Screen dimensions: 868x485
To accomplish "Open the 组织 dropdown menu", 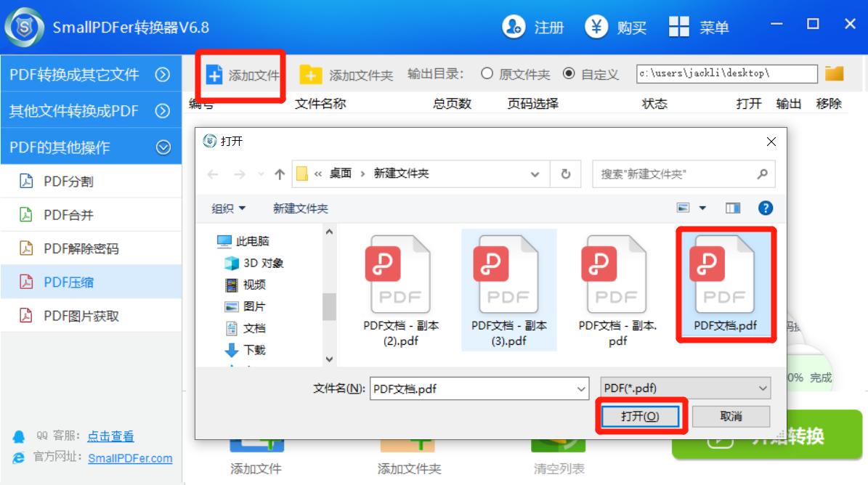I will click(x=228, y=208).
